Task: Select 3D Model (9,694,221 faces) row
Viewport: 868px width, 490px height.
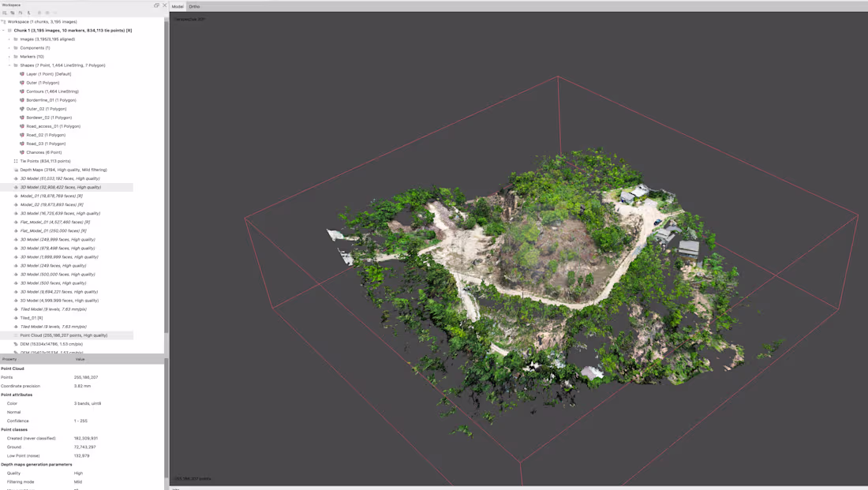Action: tap(66, 292)
